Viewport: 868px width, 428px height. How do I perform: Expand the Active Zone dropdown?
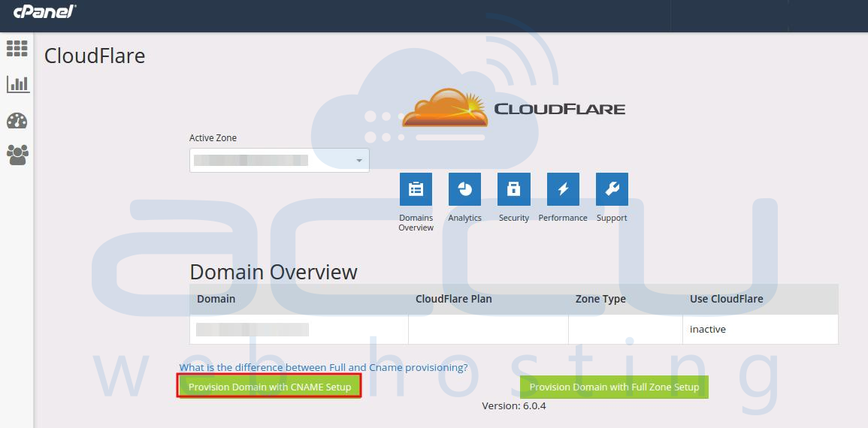tap(279, 161)
